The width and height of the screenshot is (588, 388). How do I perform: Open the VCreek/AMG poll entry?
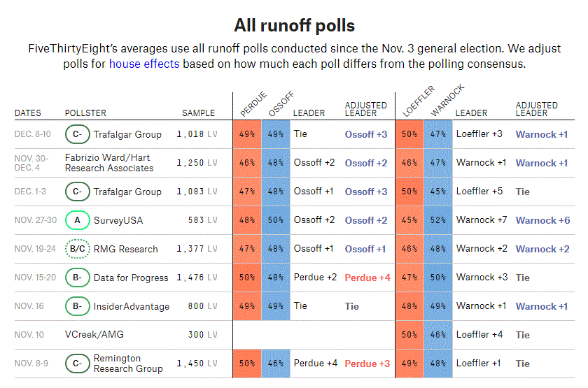pyautogui.click(x=94, y=335)
